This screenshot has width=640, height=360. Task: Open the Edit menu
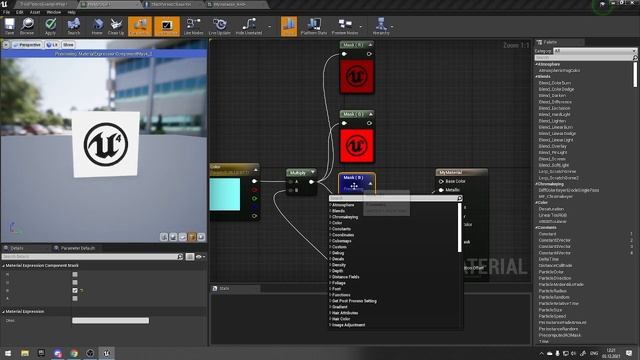point(20,12)
